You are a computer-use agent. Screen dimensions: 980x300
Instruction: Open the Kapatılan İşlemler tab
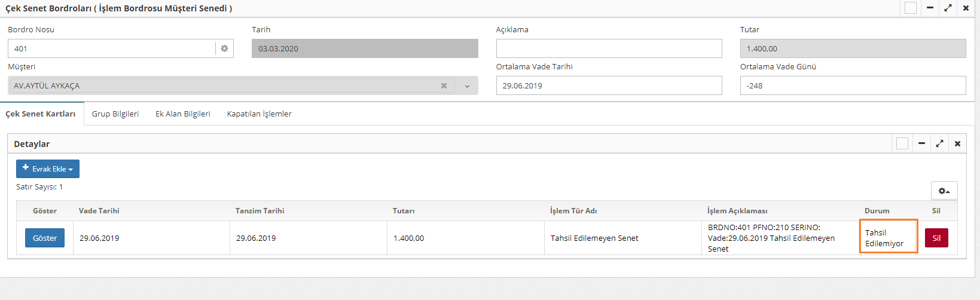(259, 114)
